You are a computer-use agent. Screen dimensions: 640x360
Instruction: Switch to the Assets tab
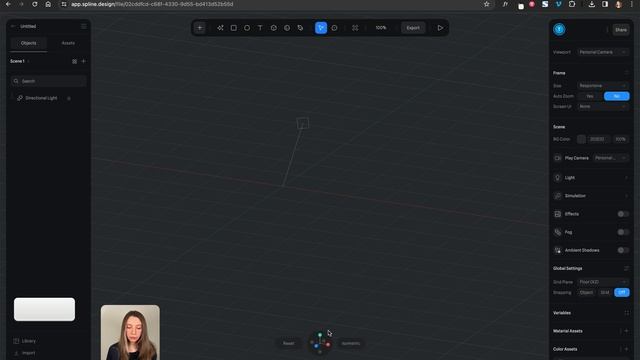(x=68, y=43)
